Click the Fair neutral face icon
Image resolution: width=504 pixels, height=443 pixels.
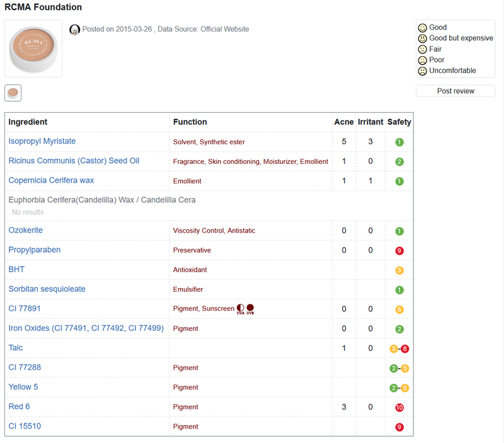pyautogui.click(x=422, y=50)
